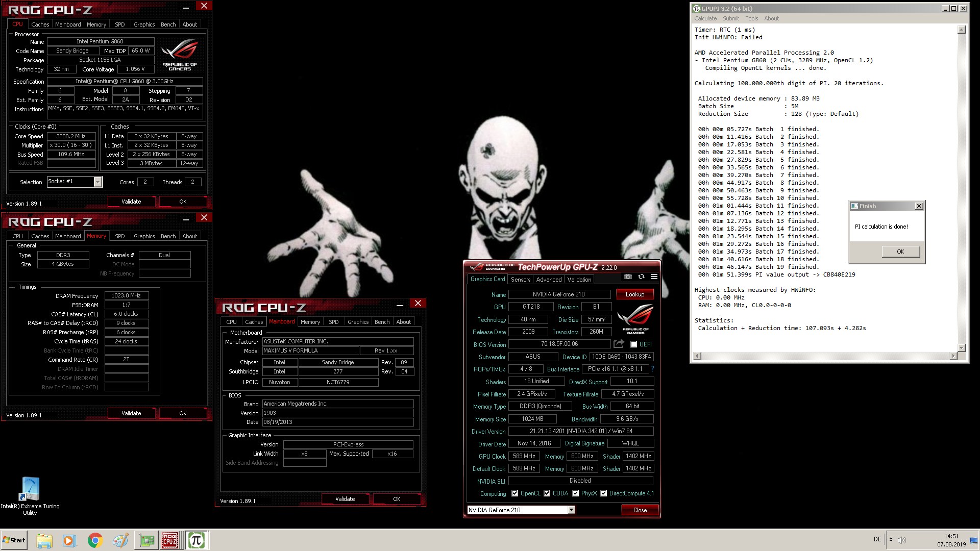Image resolution: width=980 pixels, height=551 pixels.
Task: Click Validate in CPU-Z CPU window
Action: [131, 202]
